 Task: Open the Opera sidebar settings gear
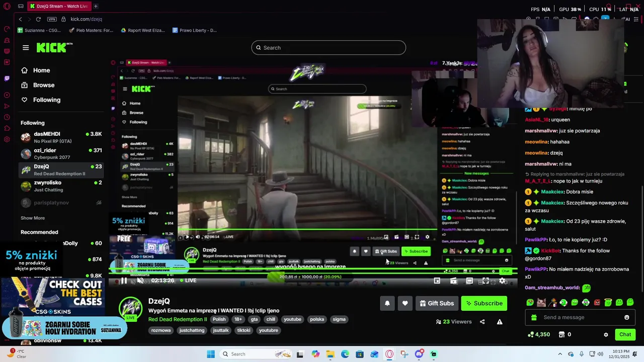coord(7,139)
